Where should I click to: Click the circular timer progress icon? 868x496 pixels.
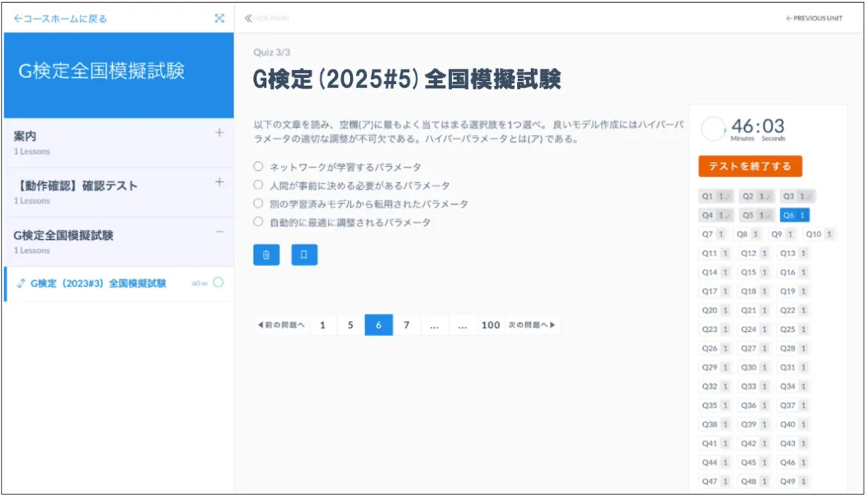click(x=713, y=129)
